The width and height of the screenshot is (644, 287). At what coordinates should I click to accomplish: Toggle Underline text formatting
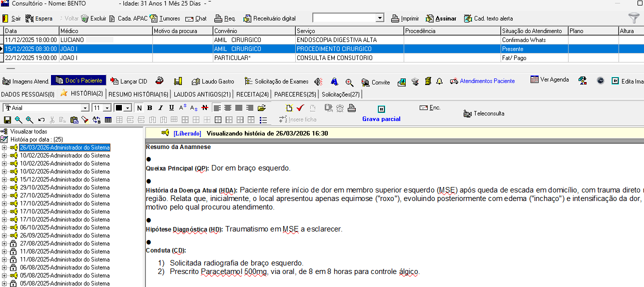click(x=171, y=108)
